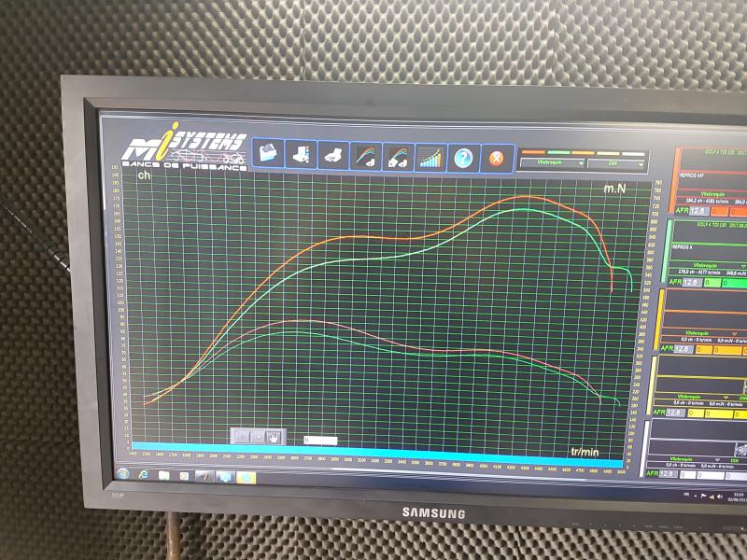Click AFR 12.8 field in green panel
The height and width of the screenshot is (560, 747).
[x=690, y=282]
